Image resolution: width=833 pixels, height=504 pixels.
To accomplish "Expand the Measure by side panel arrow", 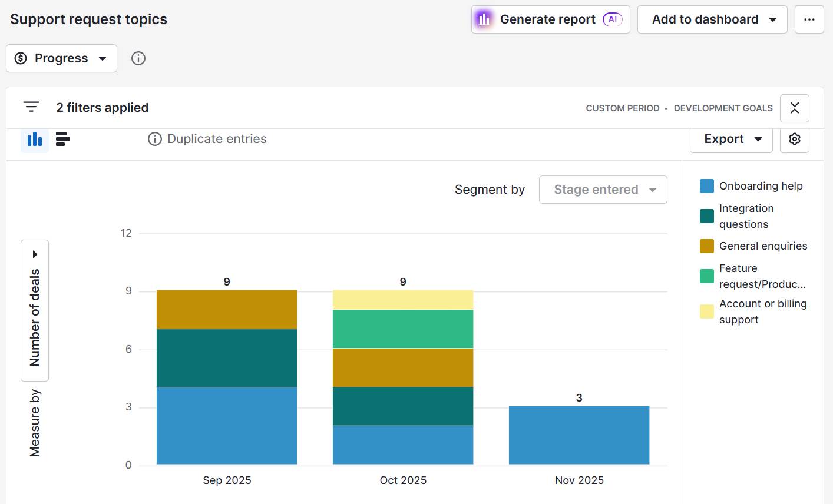I will [x=34, y=254].
